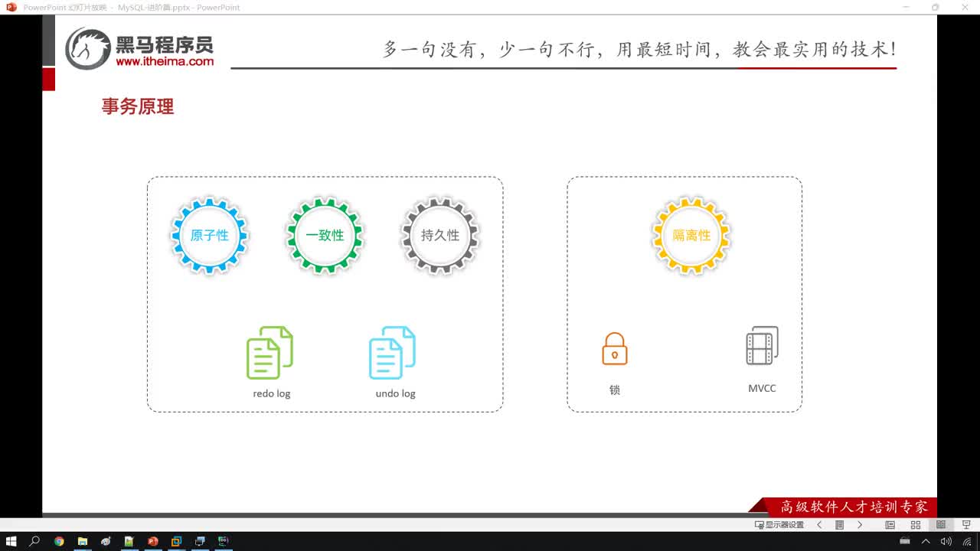Click the 高级软件人才培训专家 banner text
Screen dimensions: 980x551
coord(854,507)
